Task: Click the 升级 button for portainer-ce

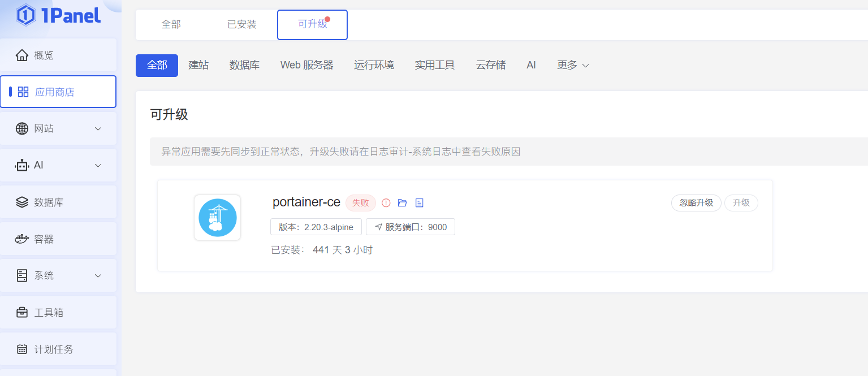Action: point(741,202)
